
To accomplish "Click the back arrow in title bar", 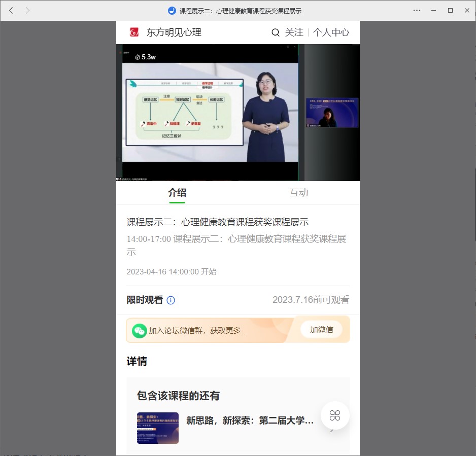I will tap(11, 10).
